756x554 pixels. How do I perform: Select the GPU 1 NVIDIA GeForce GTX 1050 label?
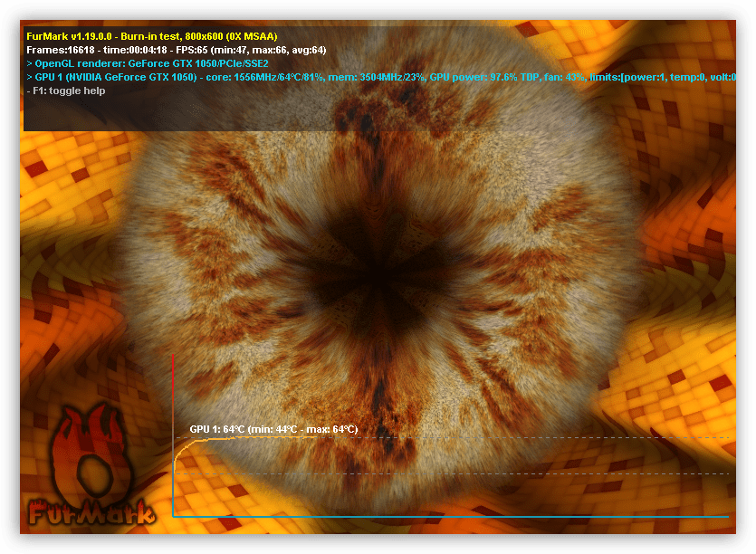tap(116, 77)
